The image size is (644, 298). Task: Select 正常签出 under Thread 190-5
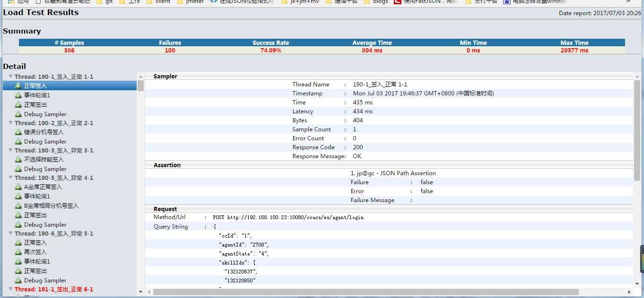coord(35,215)
